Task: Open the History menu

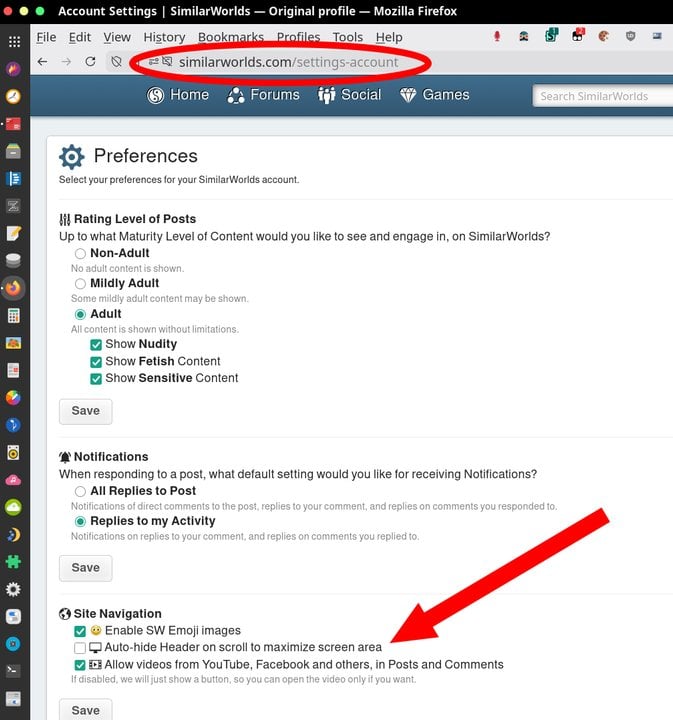Action: pos(164,37)
